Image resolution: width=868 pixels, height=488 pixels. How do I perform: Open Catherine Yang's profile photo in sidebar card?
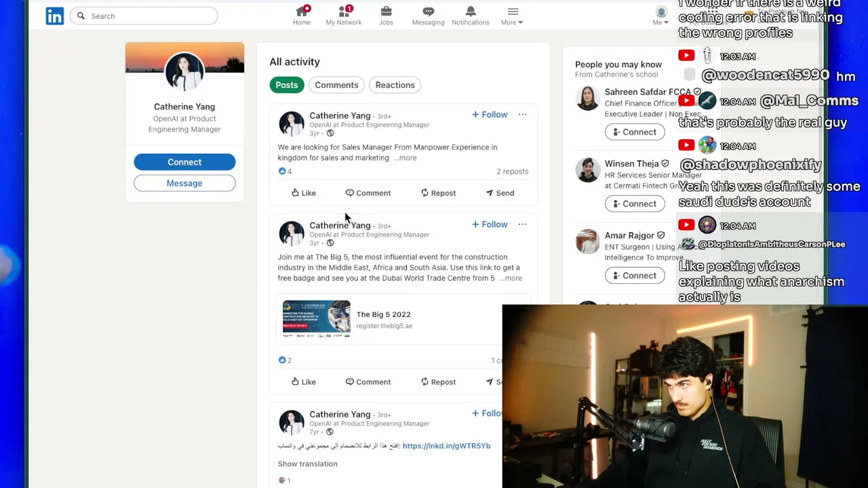[x=184, y=71]
